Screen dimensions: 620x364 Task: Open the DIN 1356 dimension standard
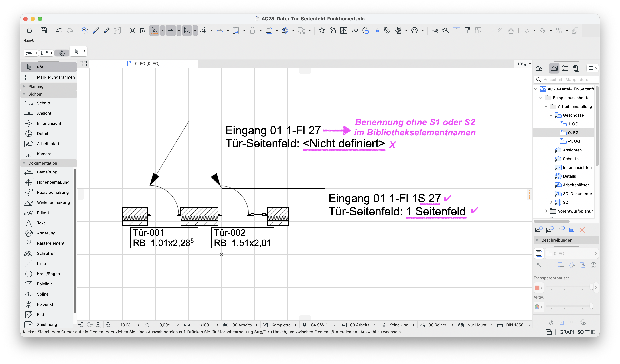(x=514, y=325)
